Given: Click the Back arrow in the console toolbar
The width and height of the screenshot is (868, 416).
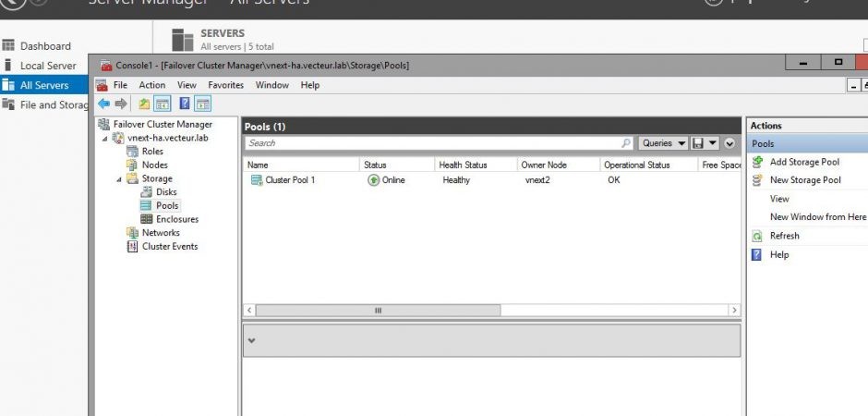Looking at the screenshot, I should tap(103, 104).
